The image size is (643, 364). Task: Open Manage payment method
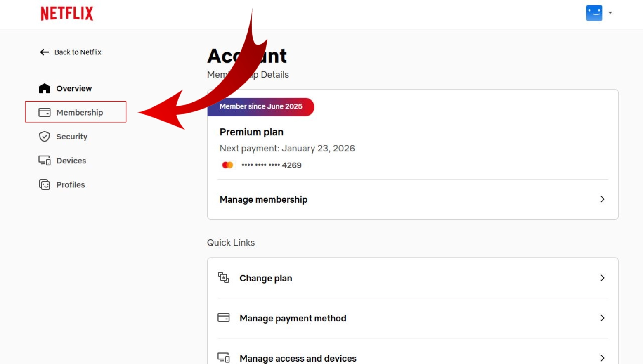click(x=293, y=318)
